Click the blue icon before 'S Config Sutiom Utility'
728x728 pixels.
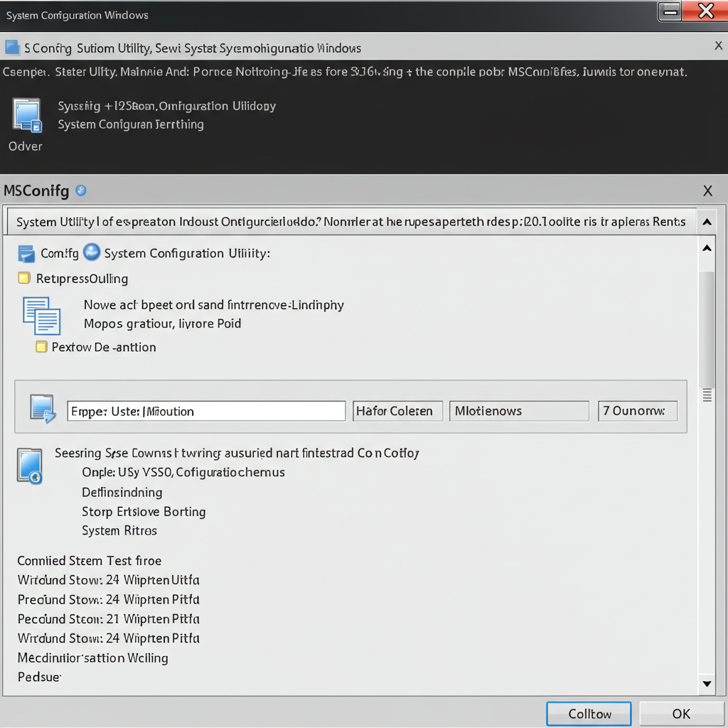click(12, 48)
